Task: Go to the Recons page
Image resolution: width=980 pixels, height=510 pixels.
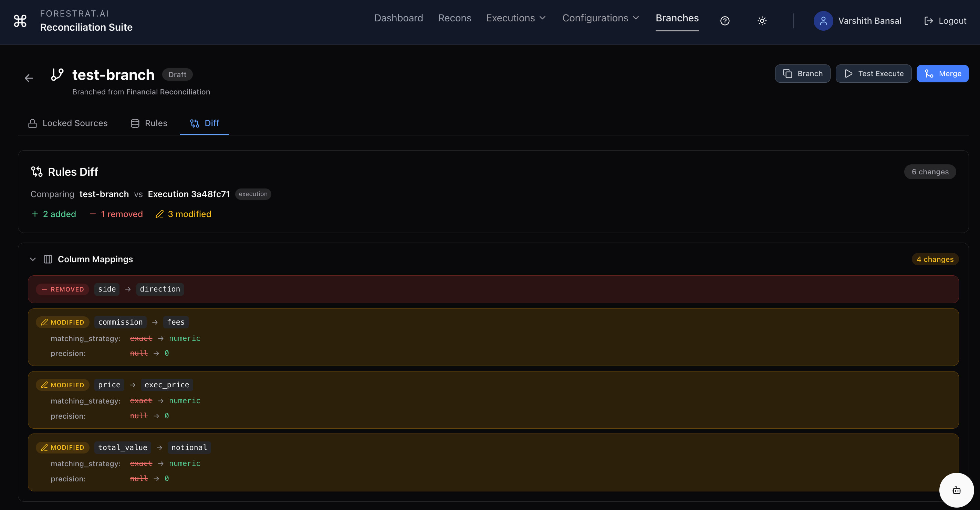Action: [454, 18]
